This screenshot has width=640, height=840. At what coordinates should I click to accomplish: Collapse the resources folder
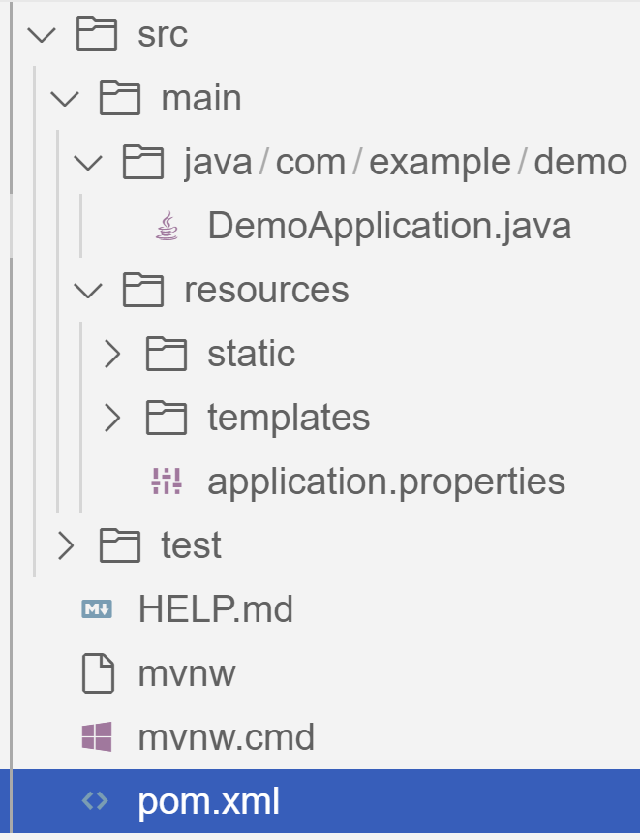[89, 290]
